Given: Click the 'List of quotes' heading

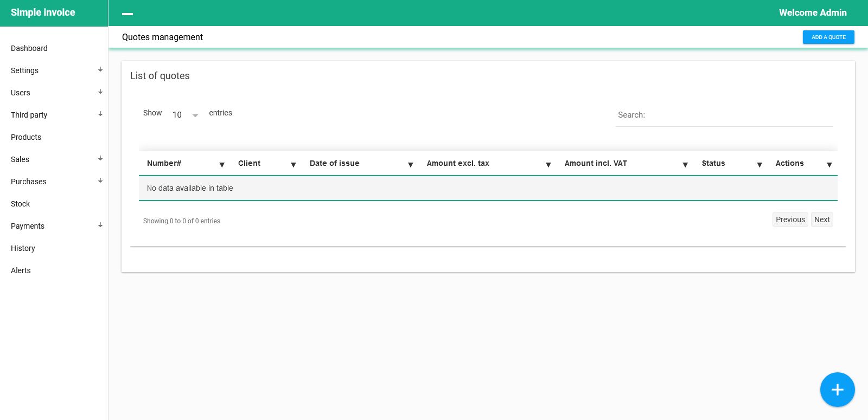Looking at the screenshot, I should coord(160,76).
